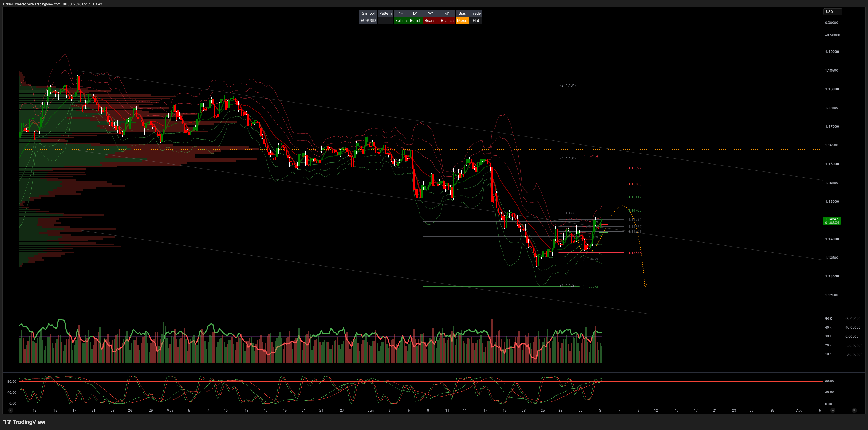Click the green (1.15117) level label

coord(634,197)
